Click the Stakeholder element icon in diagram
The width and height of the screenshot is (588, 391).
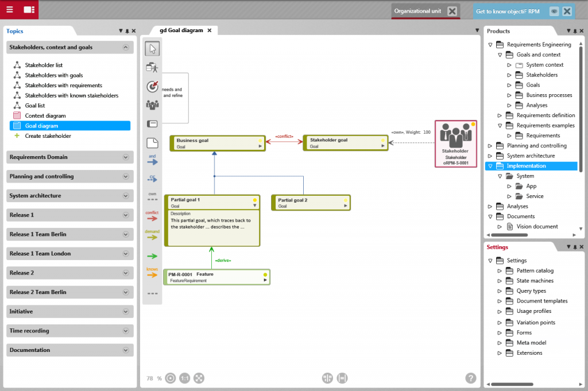click(455, 136)
